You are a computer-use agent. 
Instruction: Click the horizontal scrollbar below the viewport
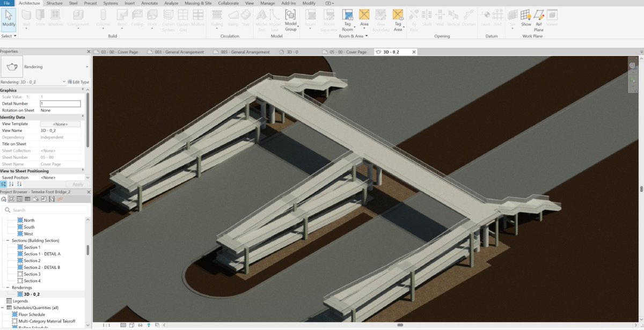pyautogui.click(x=399, y=325)
